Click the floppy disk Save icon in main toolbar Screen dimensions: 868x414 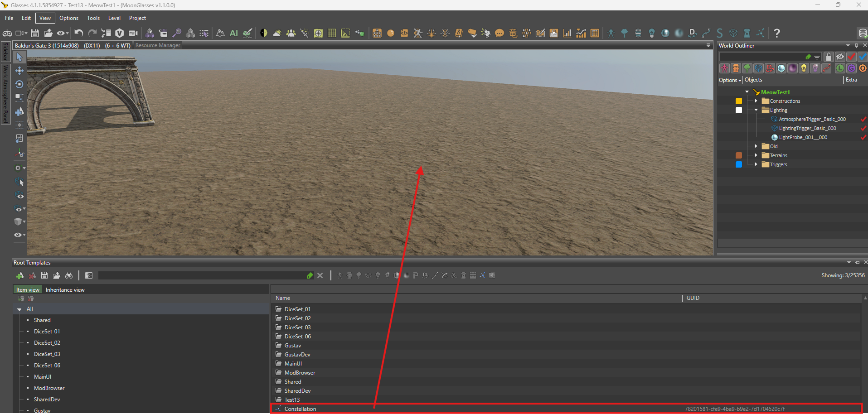coord(35,33)
